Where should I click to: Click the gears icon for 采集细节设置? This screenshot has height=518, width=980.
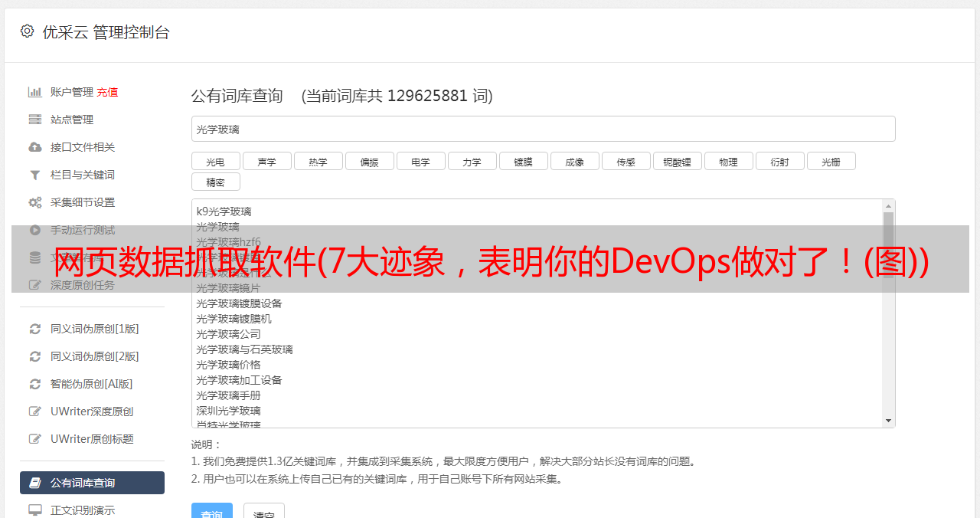pyautogui.click(x=35, y=202)
